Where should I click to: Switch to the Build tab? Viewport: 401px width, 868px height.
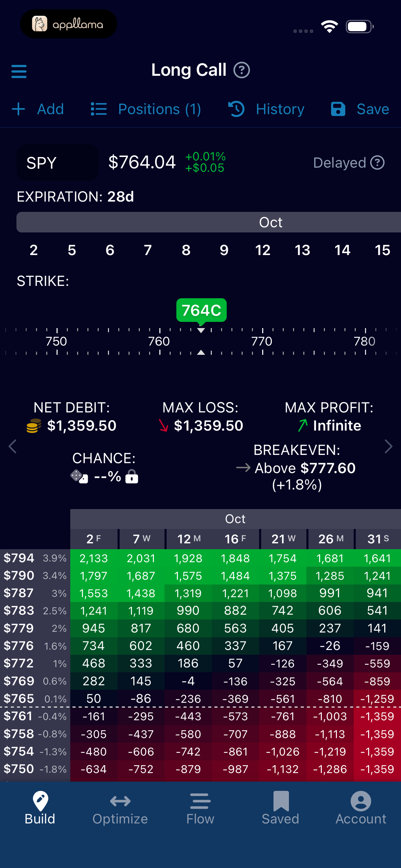click(40, 808)
